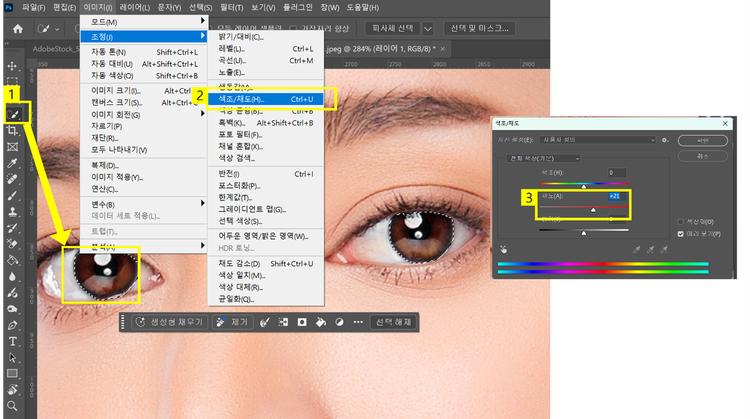The height and width of the screenshot is (419, 750).
Task: Select the Spot Healing Brush tool
Action: point(12,179)
